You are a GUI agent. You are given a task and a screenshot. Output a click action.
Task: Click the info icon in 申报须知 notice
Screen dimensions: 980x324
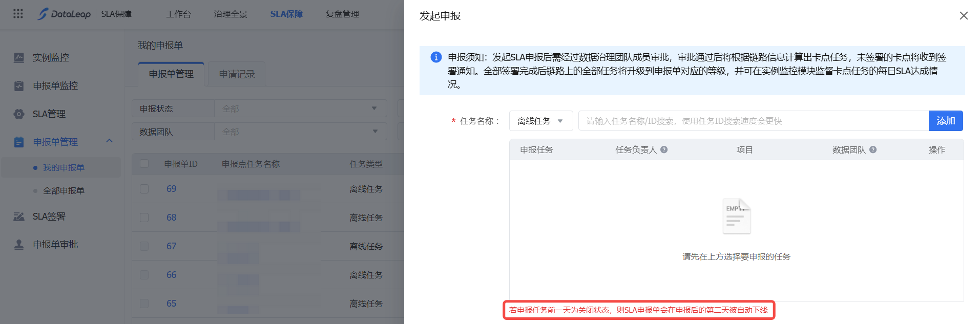pyautogui.click(x=436, y=57)
